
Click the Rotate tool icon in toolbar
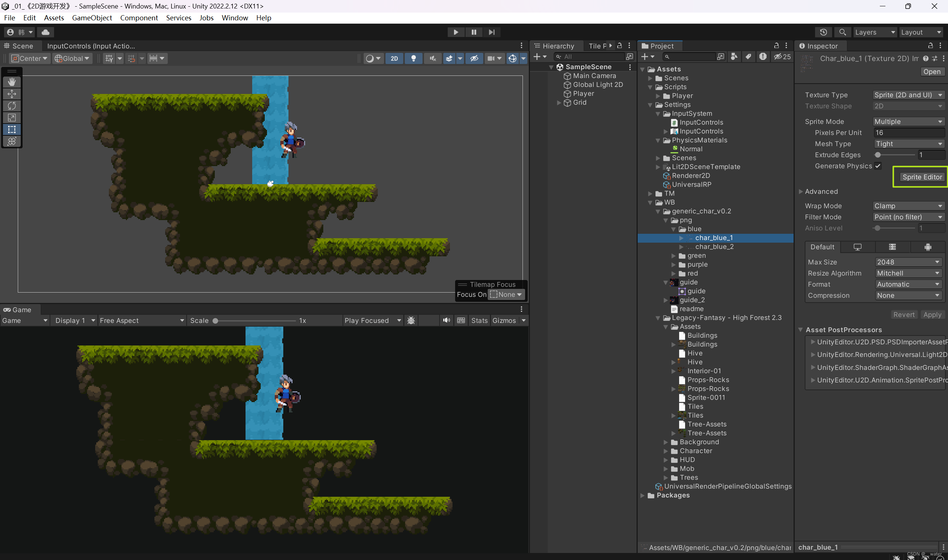point(11,105)
